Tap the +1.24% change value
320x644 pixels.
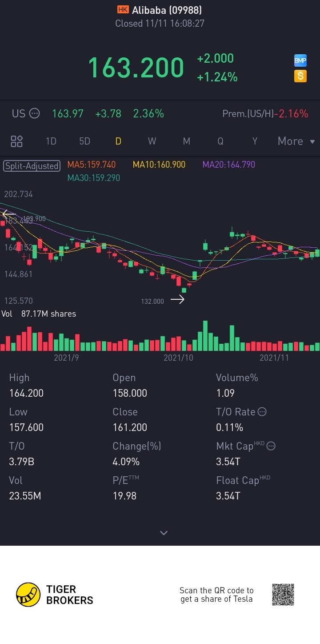coord(217,77)
